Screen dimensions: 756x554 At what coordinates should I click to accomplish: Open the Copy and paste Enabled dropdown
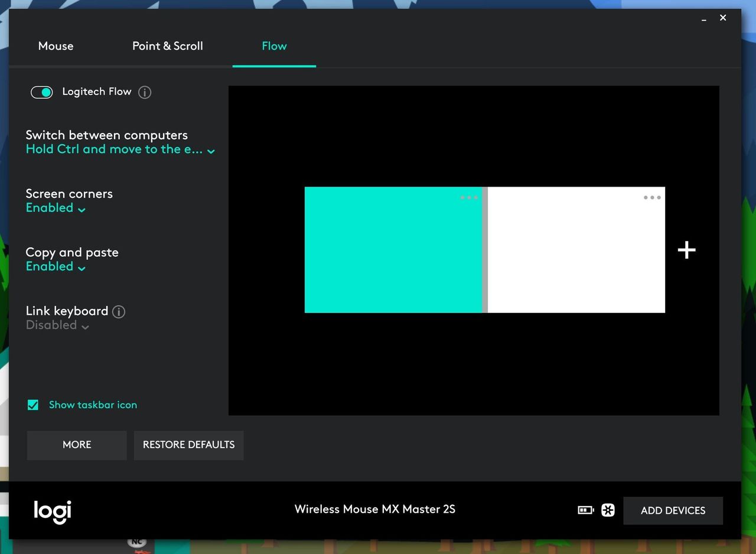click(56, 266)
